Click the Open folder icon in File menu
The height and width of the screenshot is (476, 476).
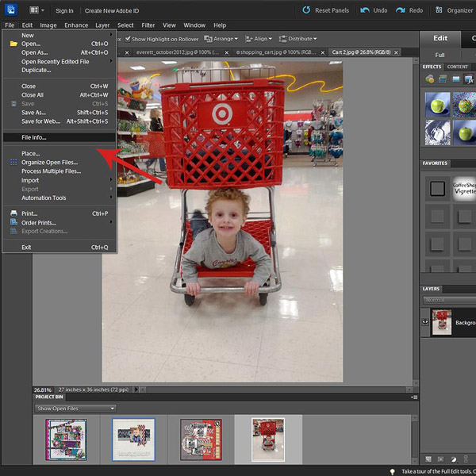13,44
